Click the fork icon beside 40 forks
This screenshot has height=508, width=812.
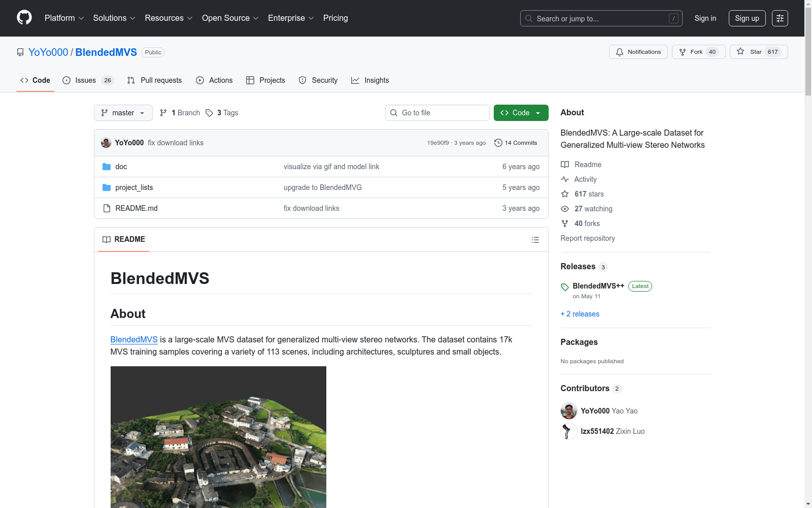[565, 224]
